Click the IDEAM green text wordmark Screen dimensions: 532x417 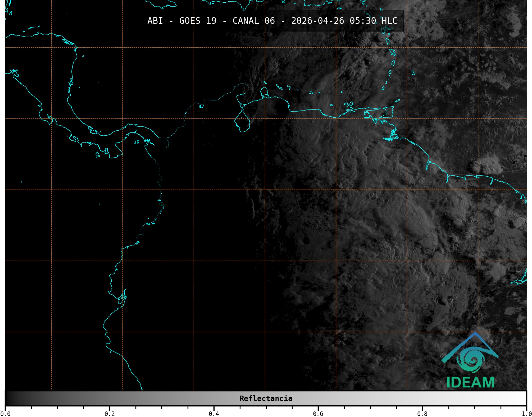[470, 382]
